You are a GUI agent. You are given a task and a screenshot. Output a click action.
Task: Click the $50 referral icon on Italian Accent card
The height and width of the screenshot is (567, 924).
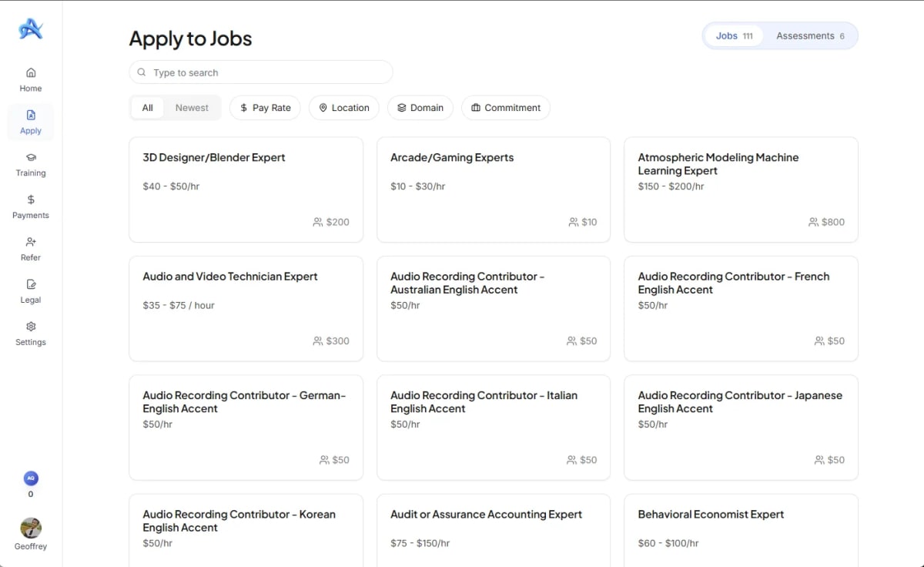(x=572, y=460)
